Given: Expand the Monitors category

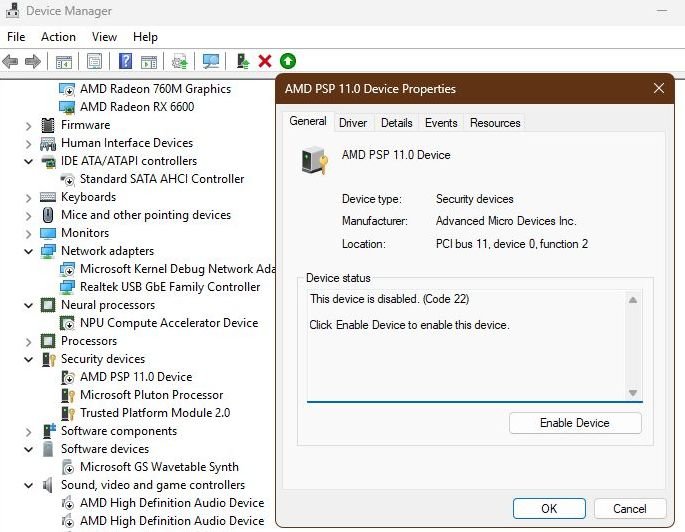Looking at the screenshot, I should point(28,234).
